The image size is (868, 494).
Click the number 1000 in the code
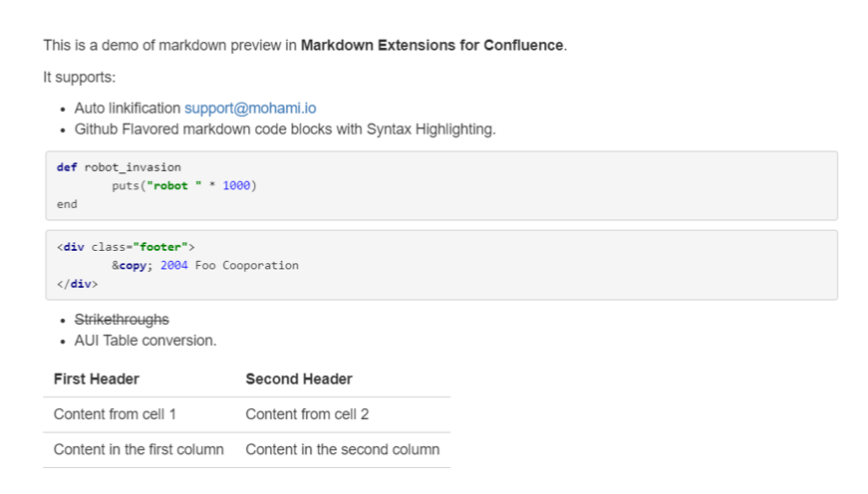[x=236, y=185]
